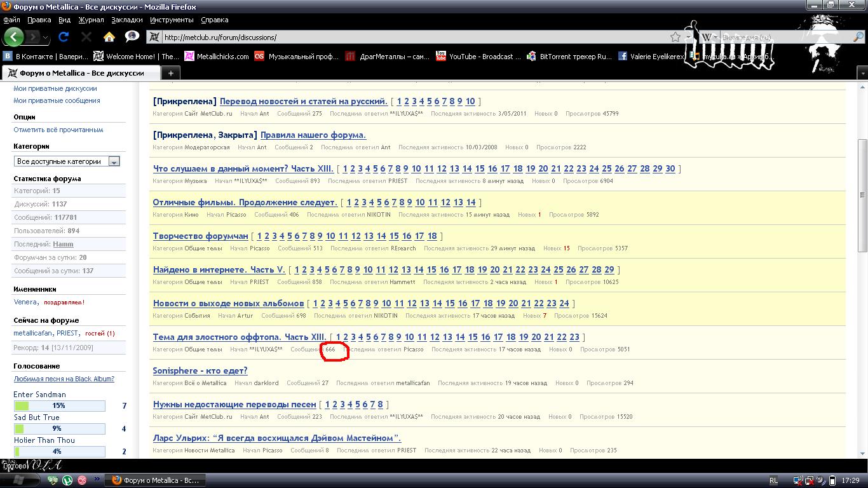Reload the page with the refresh icon
This screenshot has height=488, width=868.
point(64,37)
